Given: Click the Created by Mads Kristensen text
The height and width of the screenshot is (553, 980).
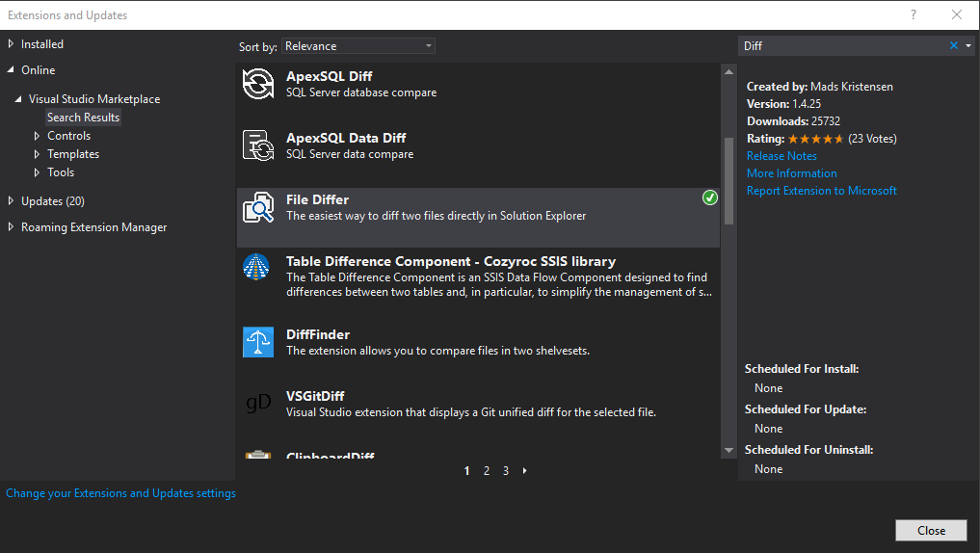Looking at the screenshot, I should [x=819, y=87].
